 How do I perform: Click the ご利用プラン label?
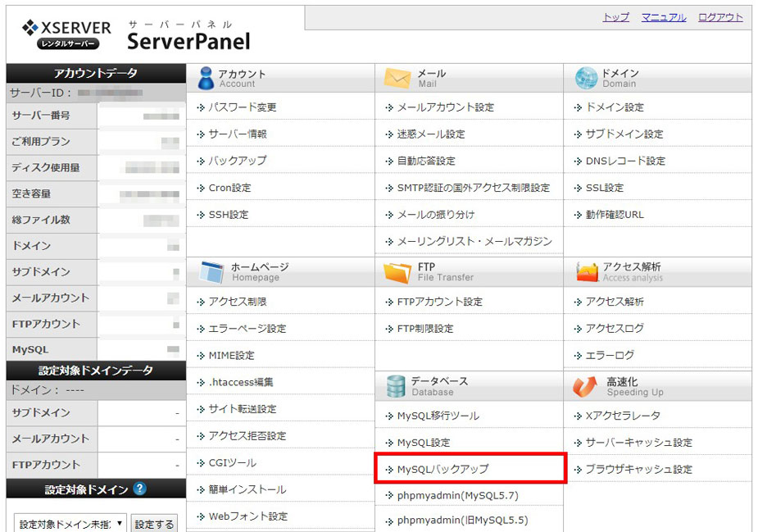pyautogui.click(x=41, y=142)
